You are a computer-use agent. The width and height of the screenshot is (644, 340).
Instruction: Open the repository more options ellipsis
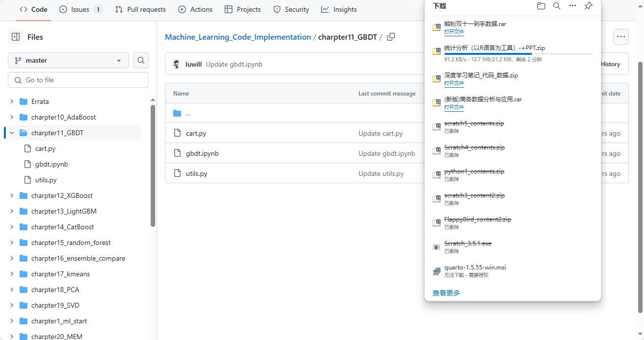click(621, 37)
